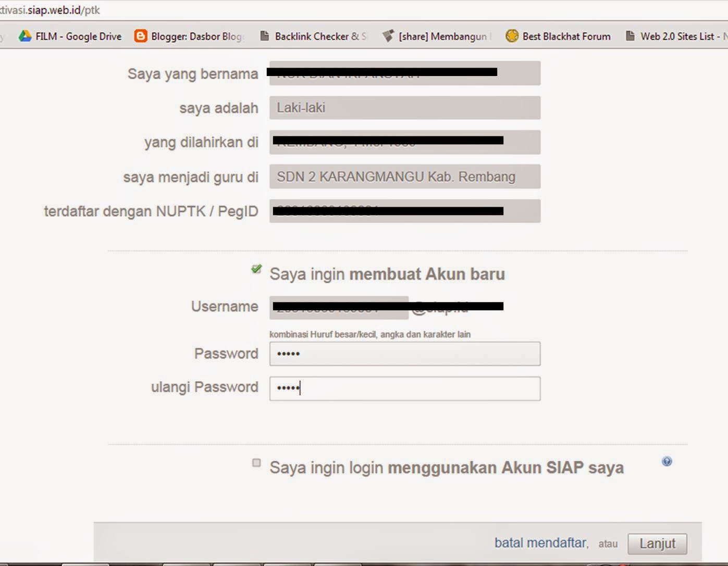Click the 'saya adalah' Laki-laki field
The image size is (728, 566).
(x=405, y=108)
